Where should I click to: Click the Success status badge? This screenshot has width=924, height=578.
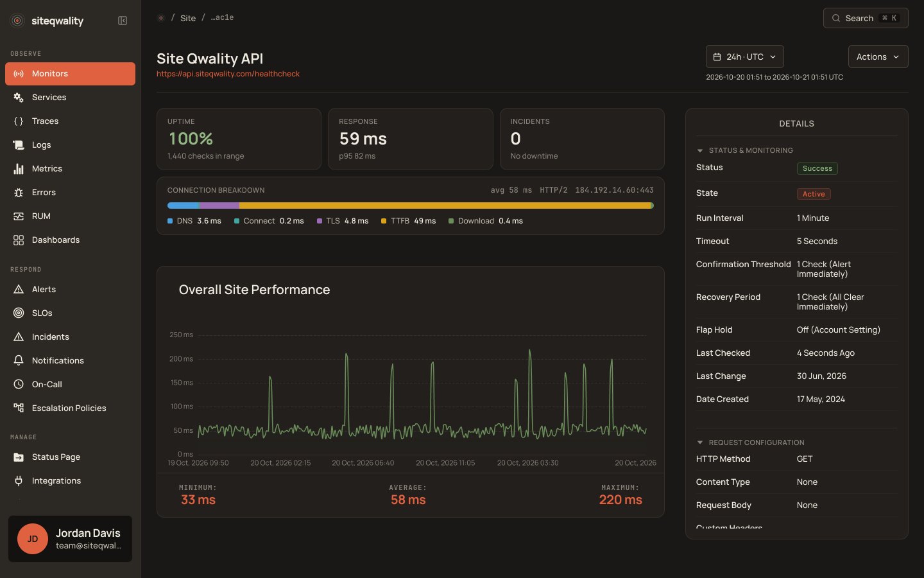(817, 168)
